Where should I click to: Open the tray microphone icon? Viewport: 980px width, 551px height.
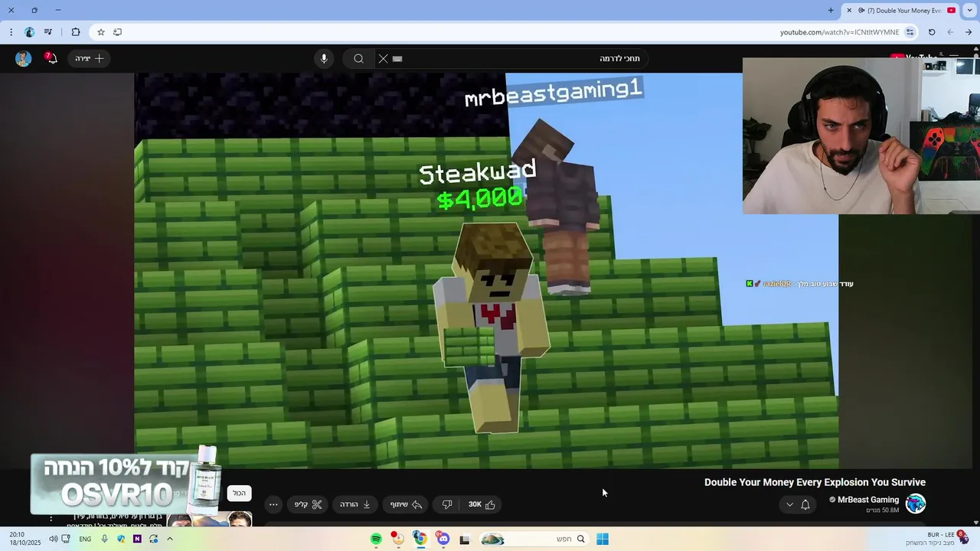pyautogui.click(x=104, y=539)
